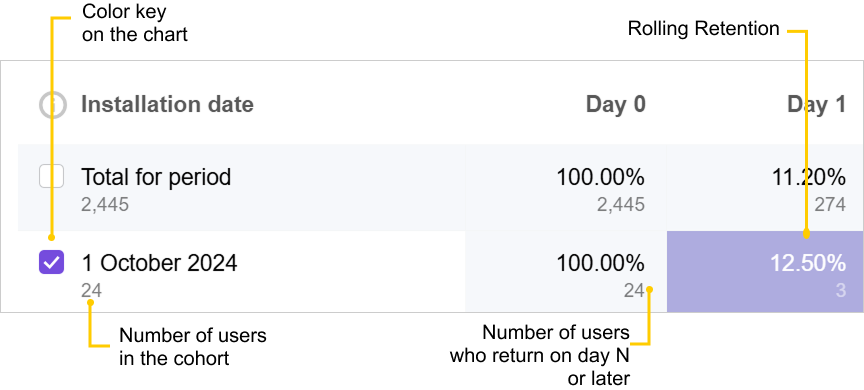Click the 11.20% Day 1 total cell
The width and height of the screenshot is (864, 390).
pyautogui.click(x=765, y=188)
